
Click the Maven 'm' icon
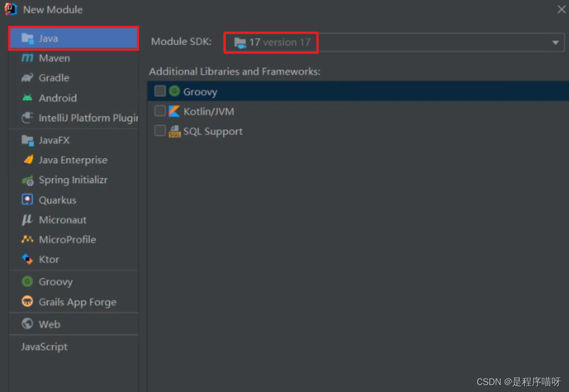27,58
